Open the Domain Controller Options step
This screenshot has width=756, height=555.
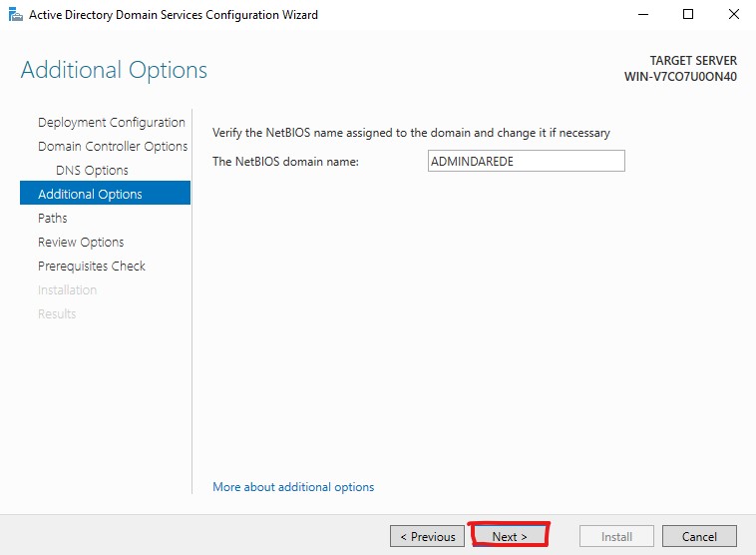coord(113,146)
